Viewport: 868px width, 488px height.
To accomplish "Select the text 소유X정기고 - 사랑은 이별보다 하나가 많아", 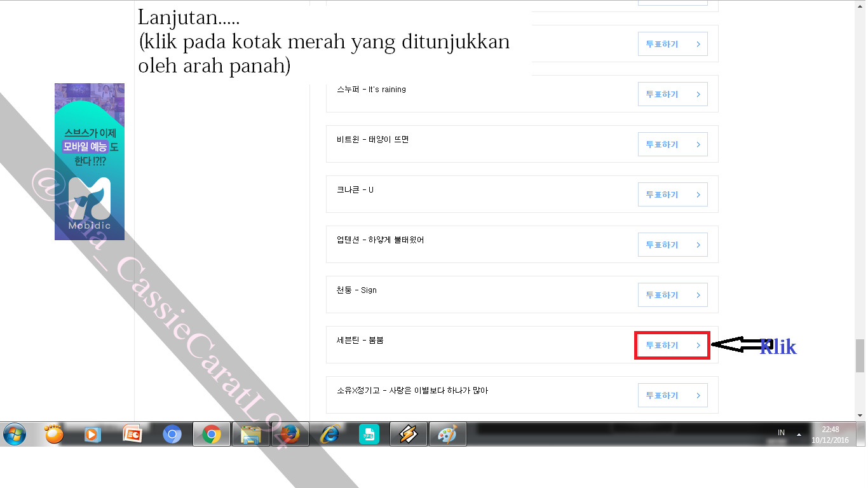I will pyautogui.click(x=412, y=390).
